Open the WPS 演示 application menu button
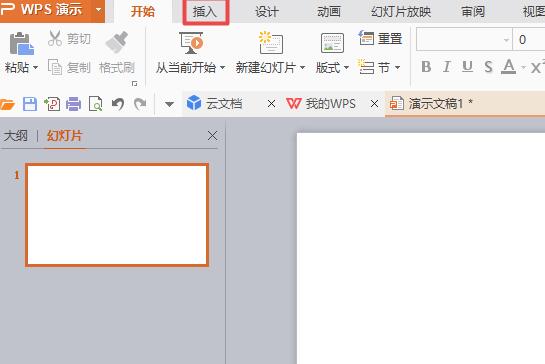545x364 pixels. point(46,10)
